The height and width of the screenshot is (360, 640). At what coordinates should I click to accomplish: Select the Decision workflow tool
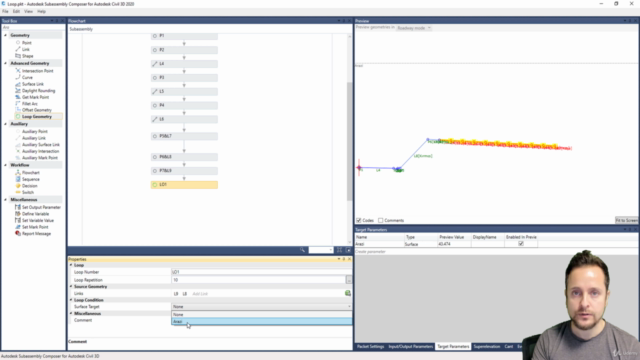tap(29, 186)
